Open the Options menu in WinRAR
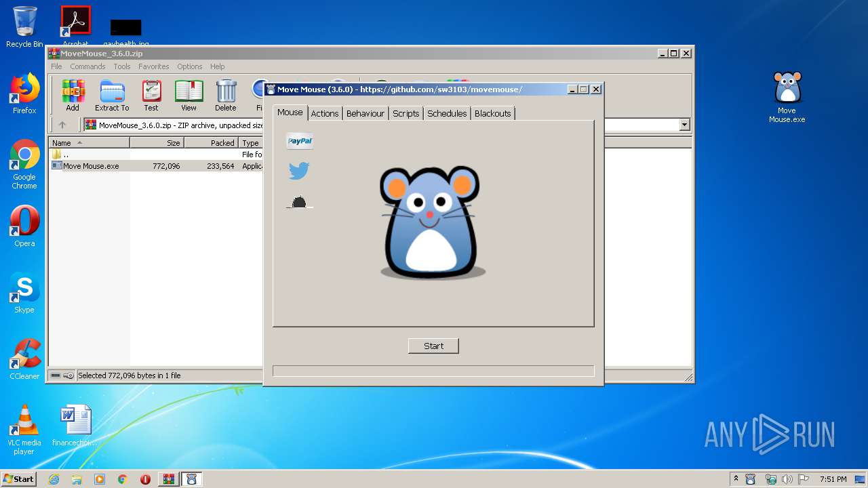The width and height of the screenshot is (868, 488). coord(190,66)
